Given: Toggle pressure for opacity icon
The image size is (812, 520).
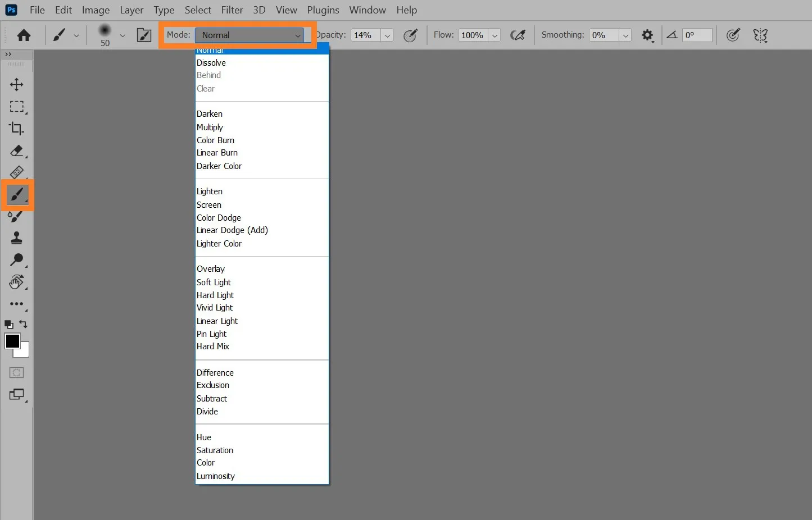Looking at the screenshot, I should pos(411,35).
